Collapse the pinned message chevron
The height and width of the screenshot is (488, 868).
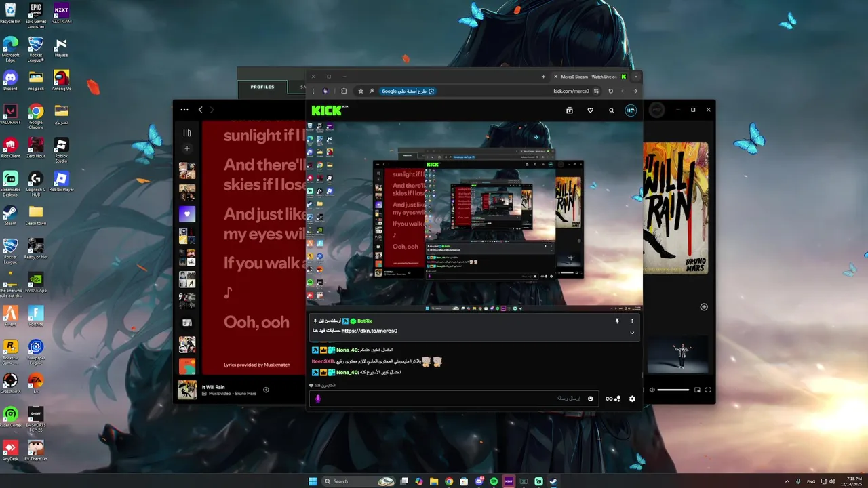coord(632,333)
